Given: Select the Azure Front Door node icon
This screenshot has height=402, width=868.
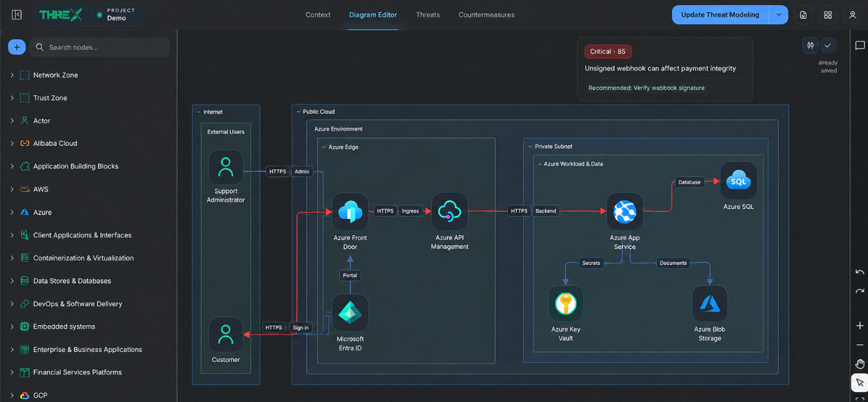Looking at the screenshot, I should [350, 212].
